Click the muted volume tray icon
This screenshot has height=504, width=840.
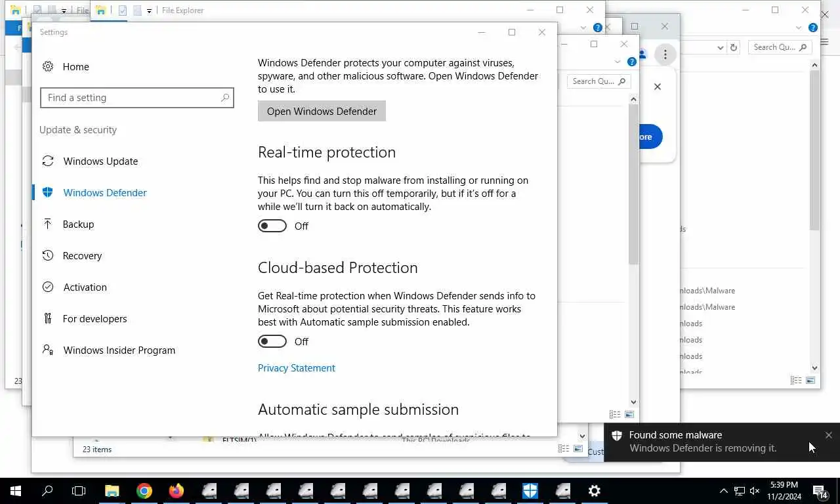tap(755, 491)
